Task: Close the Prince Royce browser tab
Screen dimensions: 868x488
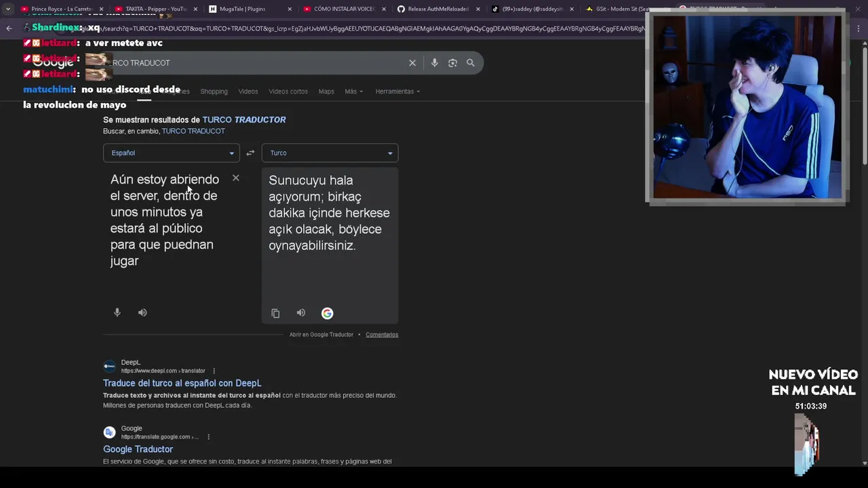Action: [101, 9]
